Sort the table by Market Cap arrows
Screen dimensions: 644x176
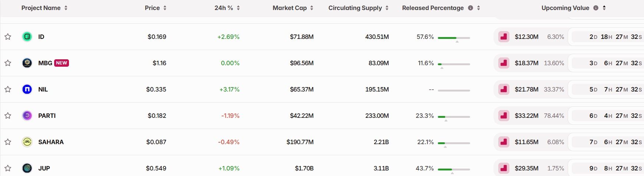click(x=312, y=8)
